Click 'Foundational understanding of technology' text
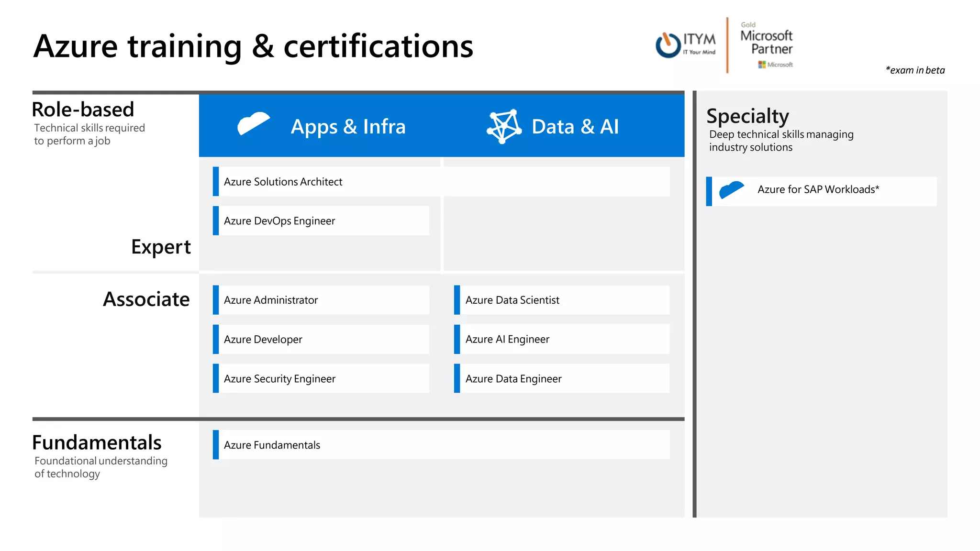The width and height of the screenshot is (980, 551). (x=101, y=467)
